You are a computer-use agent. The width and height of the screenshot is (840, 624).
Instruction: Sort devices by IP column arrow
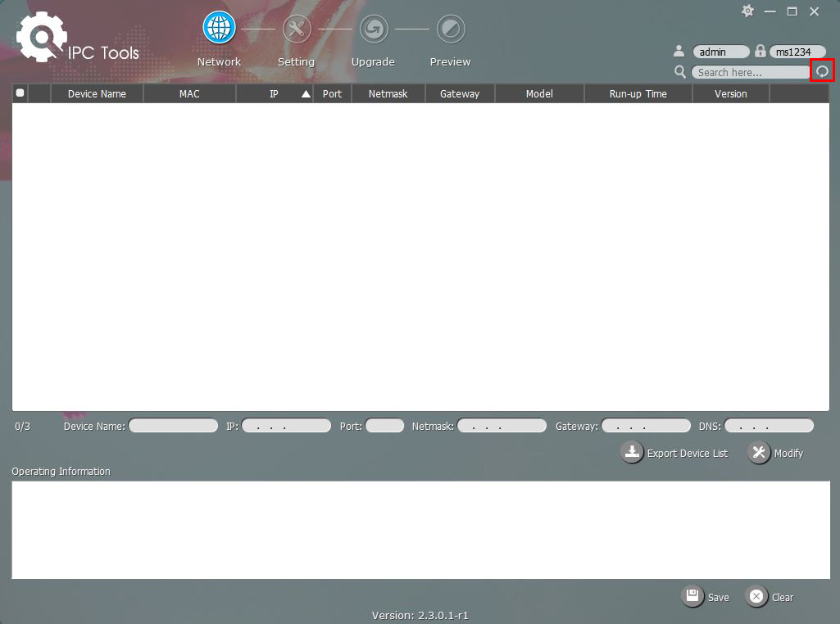click(306, 94)
